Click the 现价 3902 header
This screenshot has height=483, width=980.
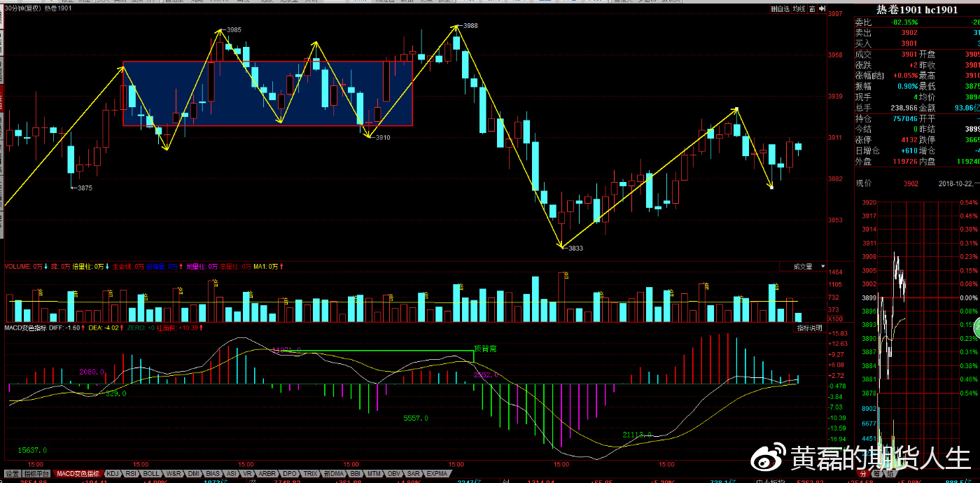(886, 183)
